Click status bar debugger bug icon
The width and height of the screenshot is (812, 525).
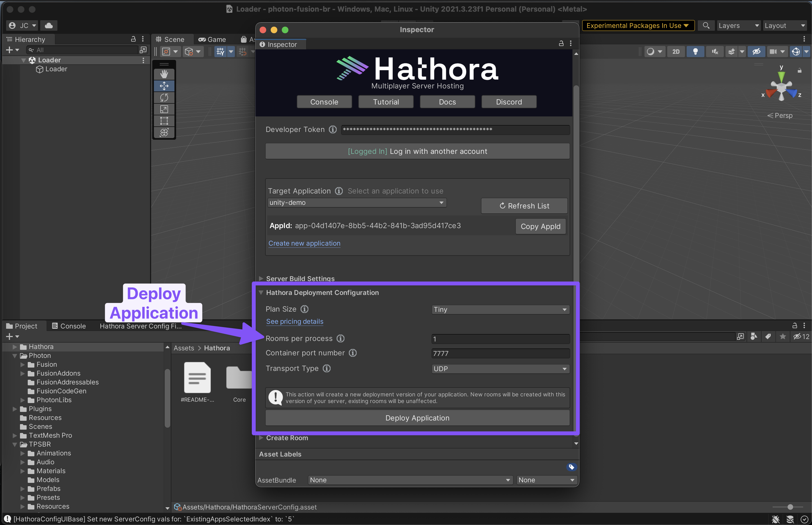click(x=775, y=519)
